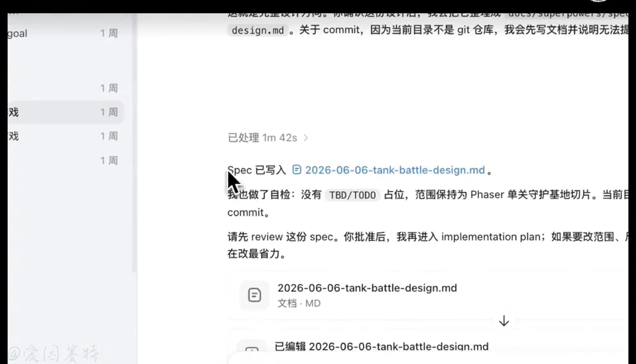Open the 2026-06-06-tank-battle-design.md link

[x=395, y=170]
